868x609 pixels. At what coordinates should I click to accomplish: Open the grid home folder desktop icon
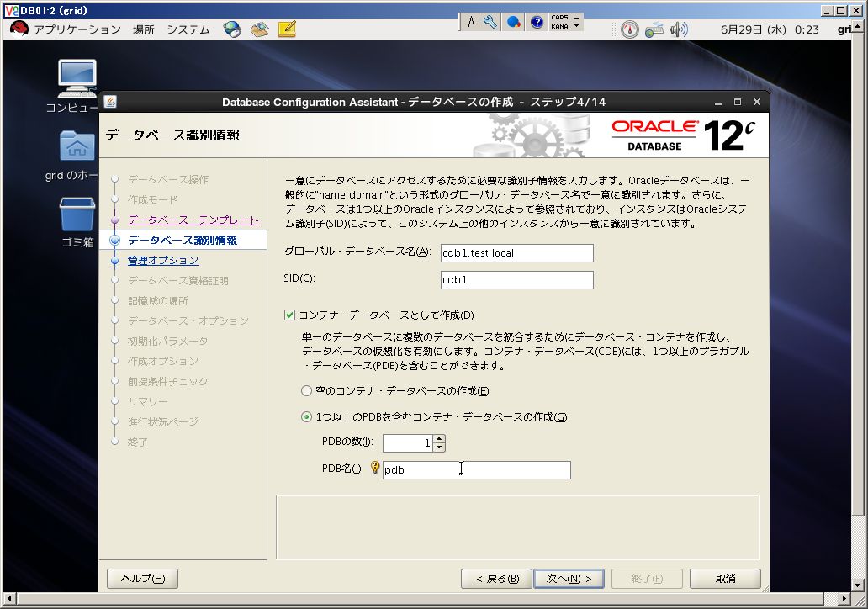[76, 156]
